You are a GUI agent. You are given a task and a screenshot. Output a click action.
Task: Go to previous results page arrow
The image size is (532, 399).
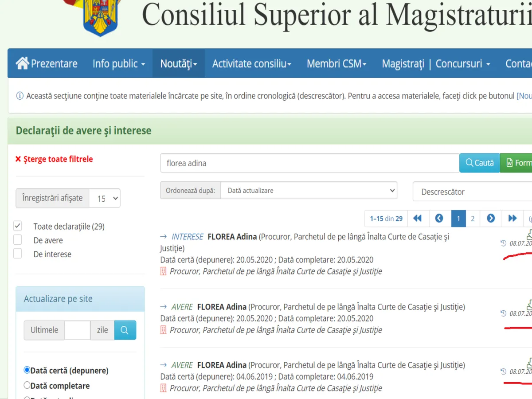(x=439, y=218)
